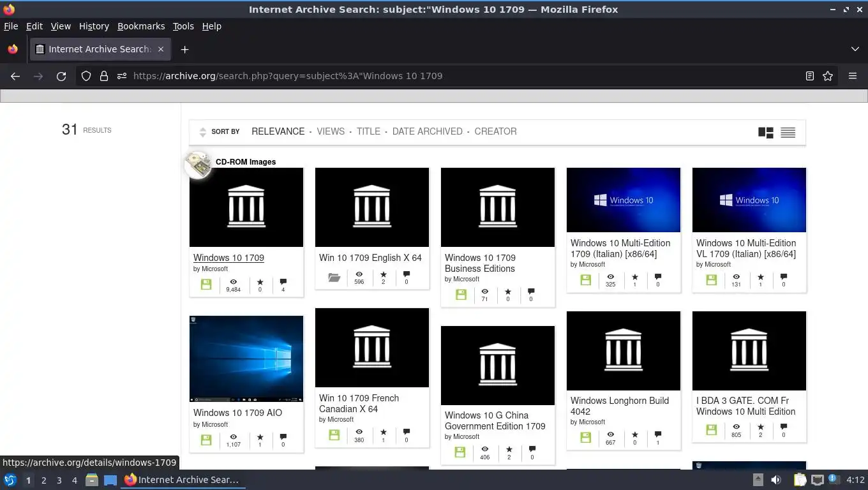This screenshot has width=868, height=490.
Task: Toggle the sort direction arrows
Action: [x=202, y=132]
